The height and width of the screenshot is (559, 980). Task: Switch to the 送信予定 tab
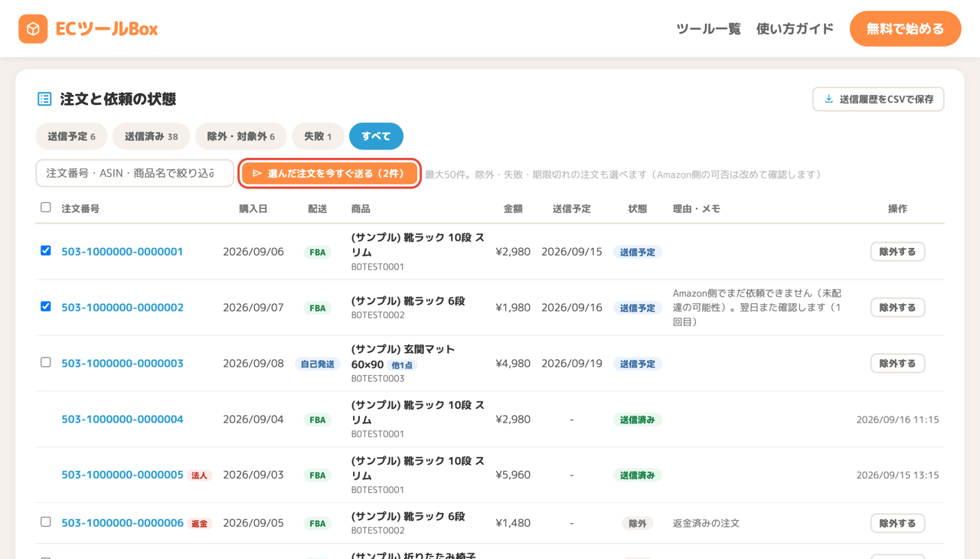coord(71,136)
